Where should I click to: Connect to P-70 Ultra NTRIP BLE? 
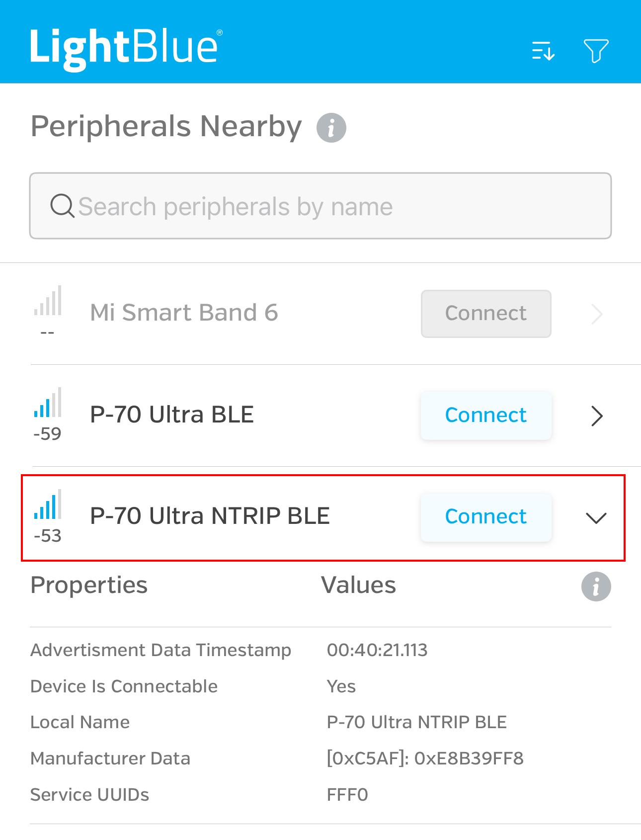click(485, 517)
